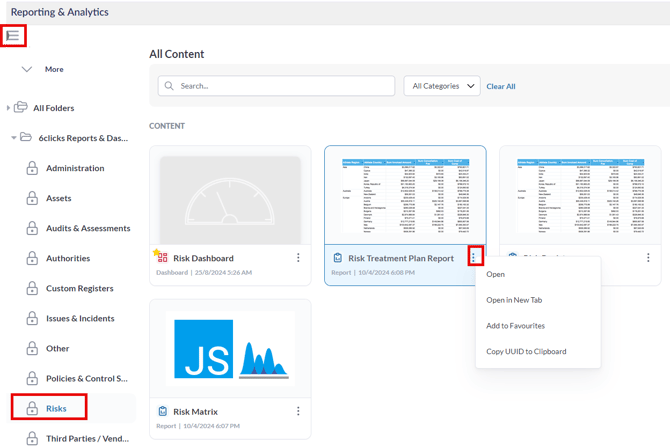The image size is (670, 448).
Task: Open the Risk Dashboard title
Action: (203, 258)
